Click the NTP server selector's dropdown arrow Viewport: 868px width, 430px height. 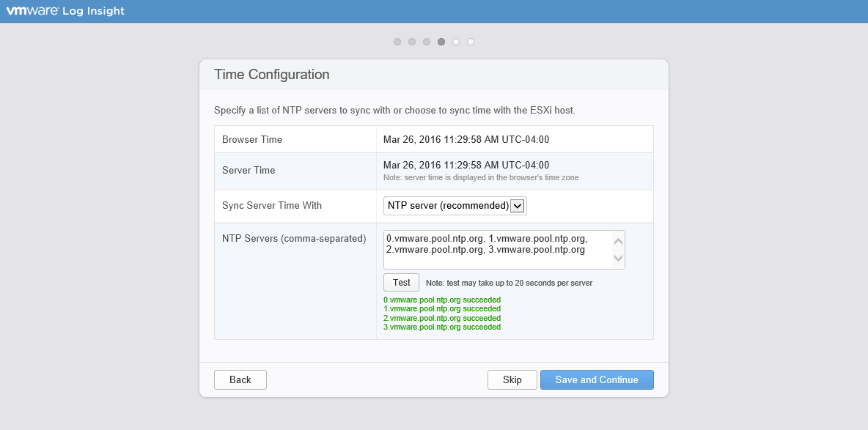[x=518, y=206]
